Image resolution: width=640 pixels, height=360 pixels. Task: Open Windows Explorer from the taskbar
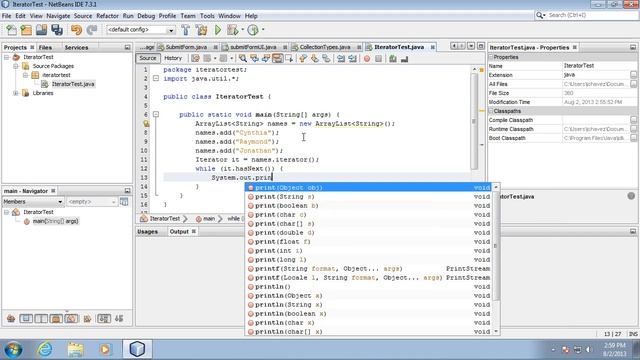pyautogui.click(x=76, y=349)
